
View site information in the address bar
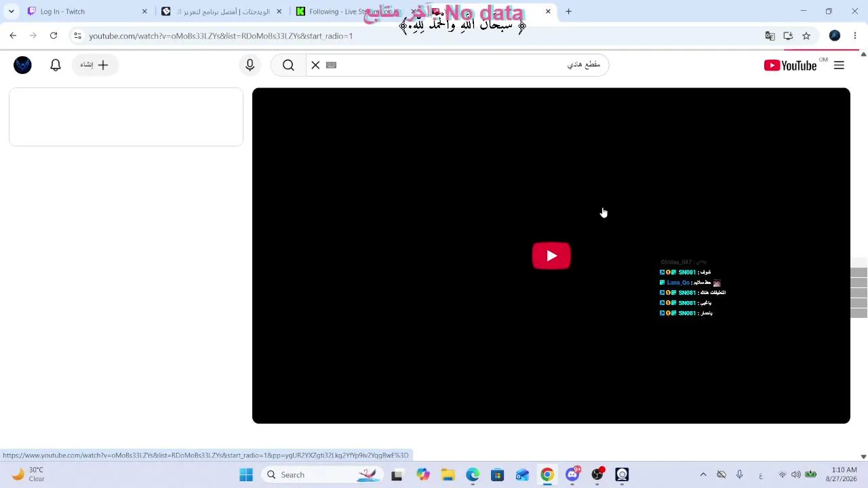point(77,36)
